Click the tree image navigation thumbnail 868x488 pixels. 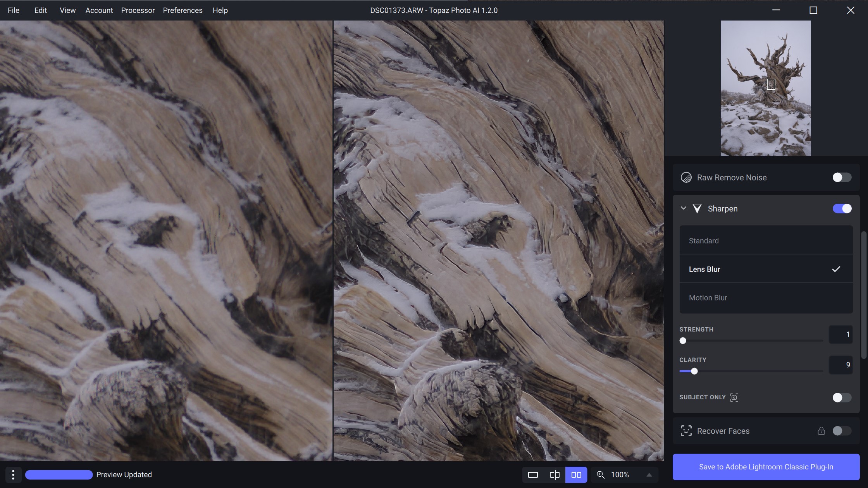coord(765,88)
